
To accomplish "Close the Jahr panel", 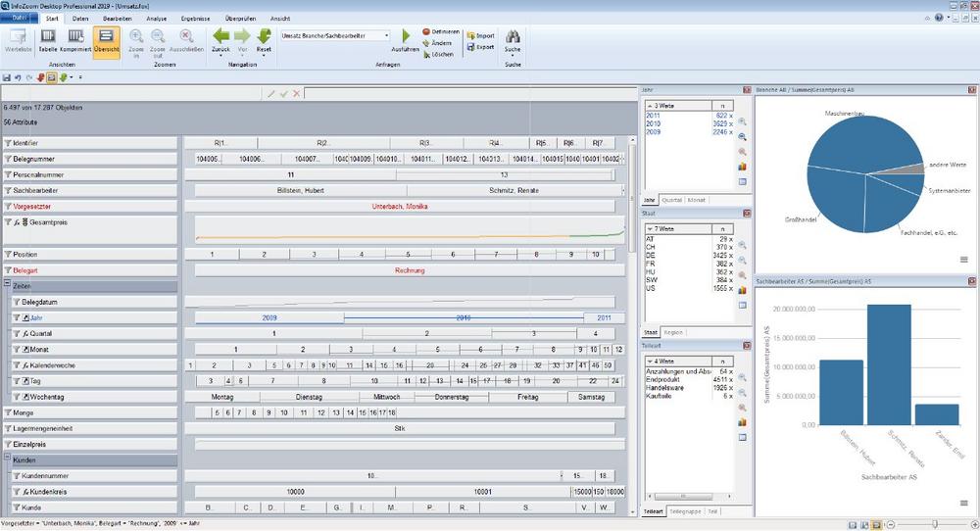I will point(746,90).
